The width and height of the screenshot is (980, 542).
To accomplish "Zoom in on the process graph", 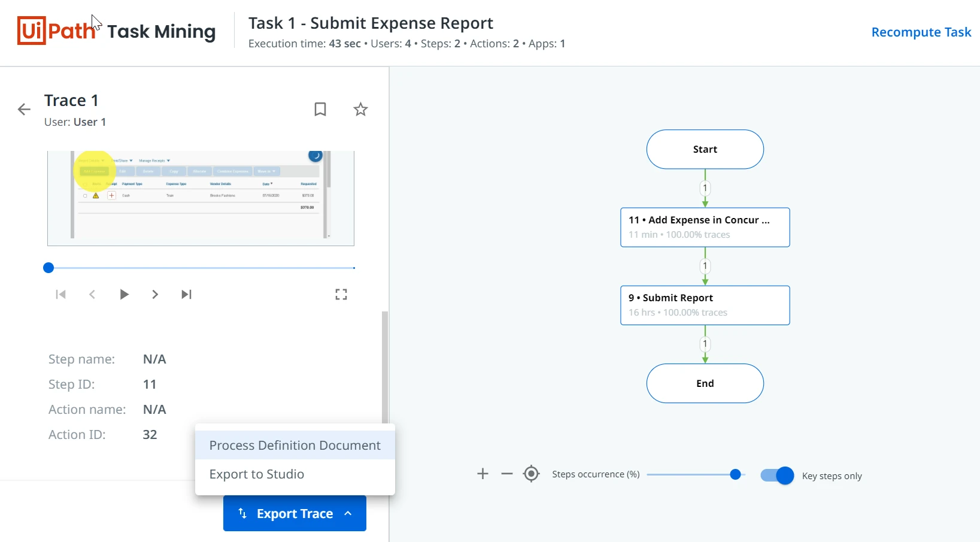I will (483, 474).
